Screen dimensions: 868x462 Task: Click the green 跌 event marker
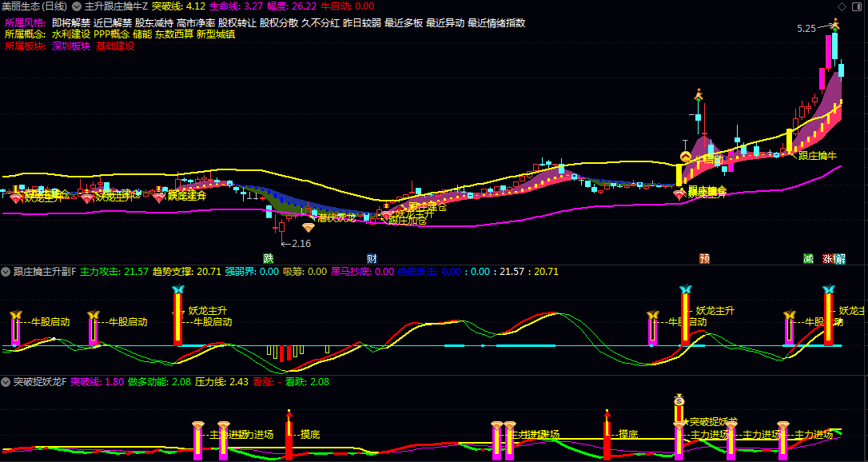pos(269,258)
